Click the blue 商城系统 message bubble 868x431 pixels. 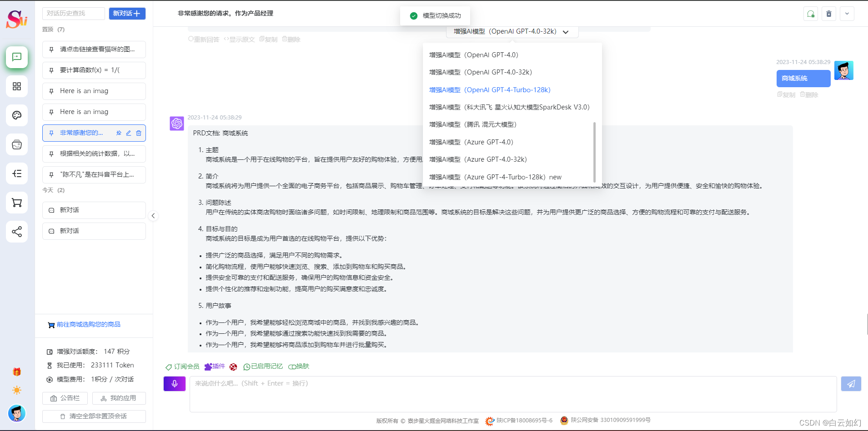(x=803, y=79)
